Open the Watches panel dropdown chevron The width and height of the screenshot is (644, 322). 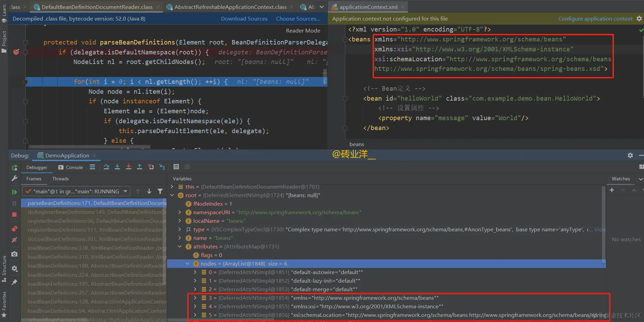[x=641, y=179]
